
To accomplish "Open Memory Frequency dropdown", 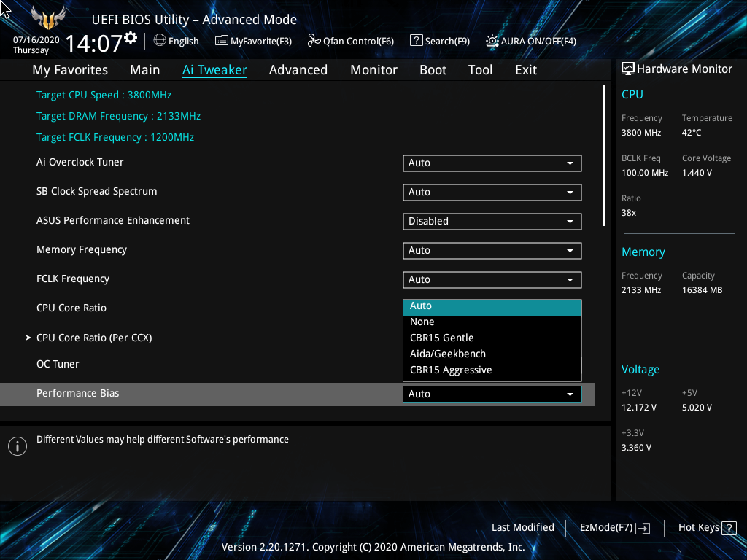I will pyautogui.click(x=492, y=251).
